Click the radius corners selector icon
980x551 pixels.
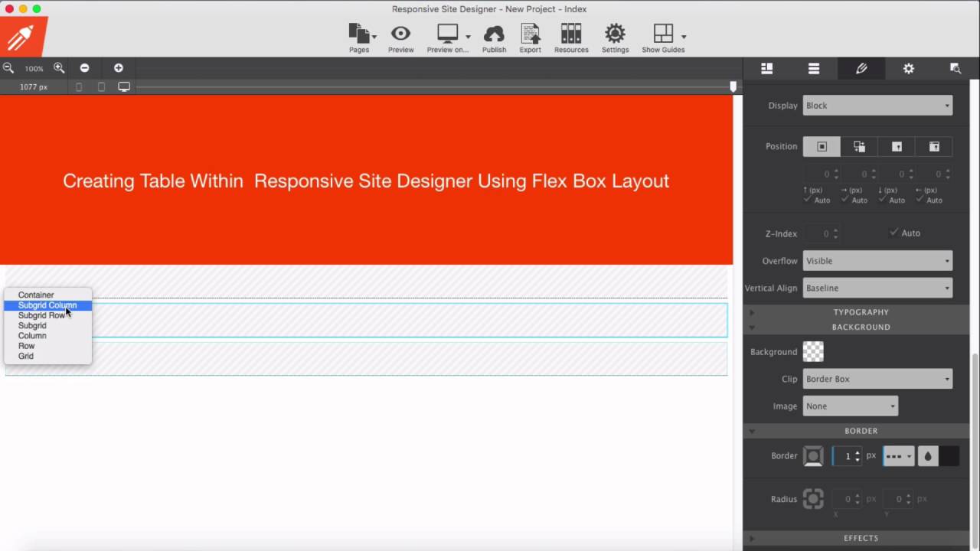click(813, 499)
